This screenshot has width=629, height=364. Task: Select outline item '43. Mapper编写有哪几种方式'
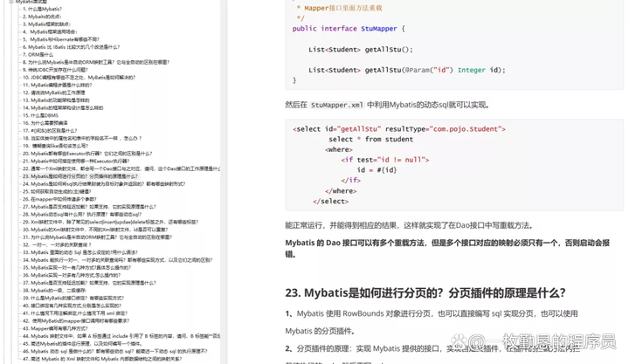tap(55, 329)
